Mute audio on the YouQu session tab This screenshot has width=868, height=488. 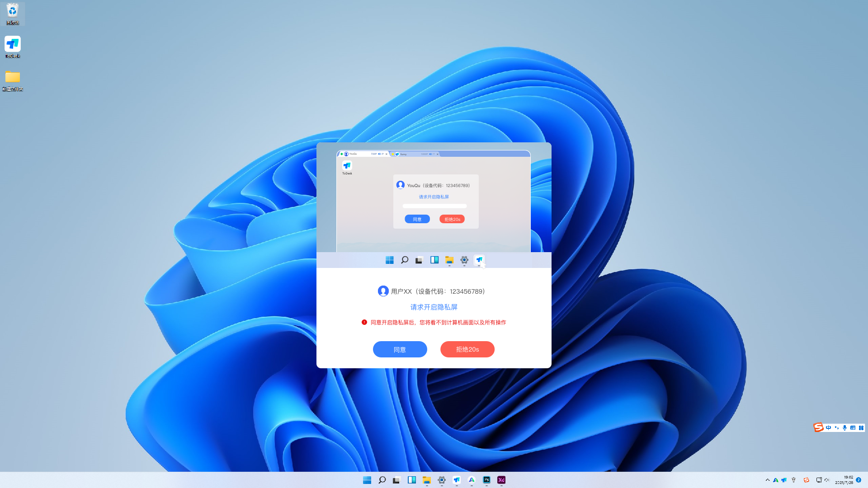click(x=379, y=154)
